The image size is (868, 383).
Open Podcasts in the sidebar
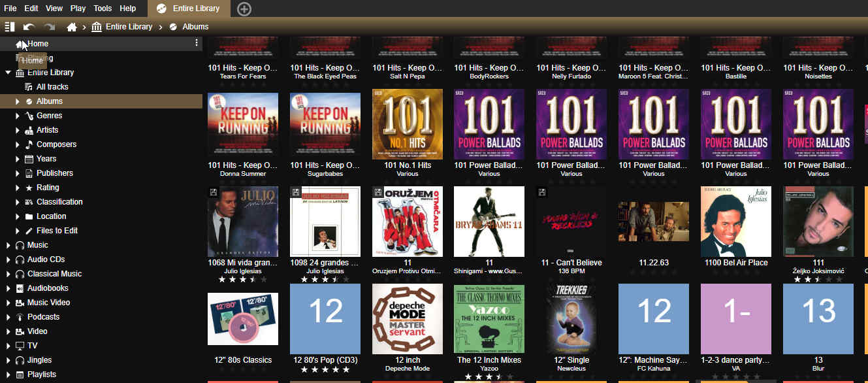(x=43, y=317)
